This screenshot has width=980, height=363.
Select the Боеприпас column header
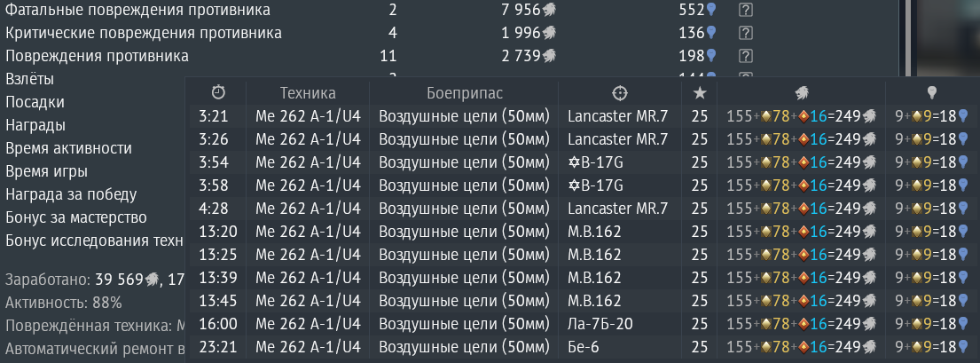coord(465,93)
